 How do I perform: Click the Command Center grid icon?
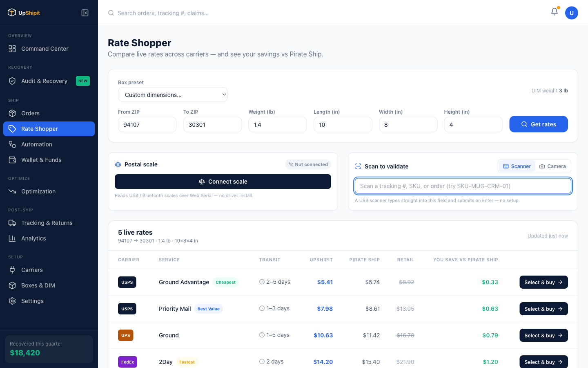(x=12, y=49)
